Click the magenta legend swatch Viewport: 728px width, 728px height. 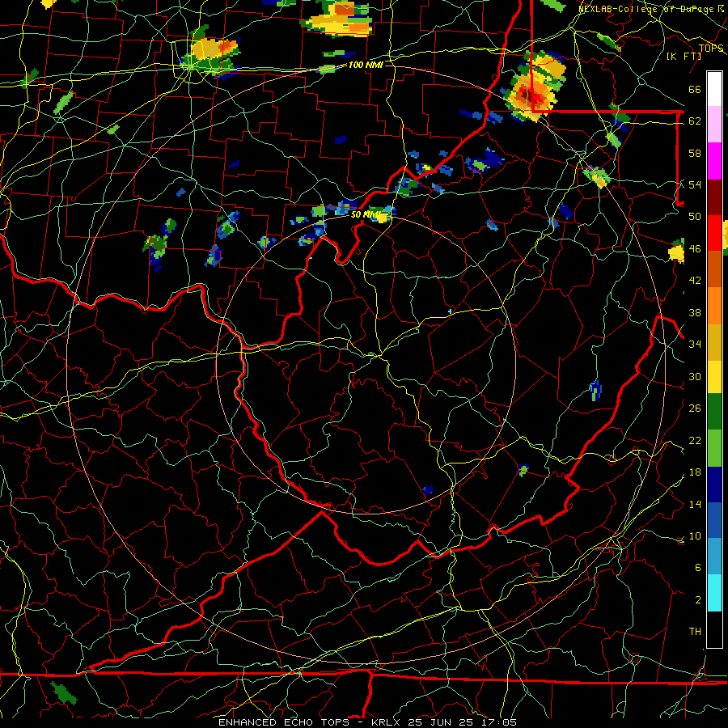[714, 161]
